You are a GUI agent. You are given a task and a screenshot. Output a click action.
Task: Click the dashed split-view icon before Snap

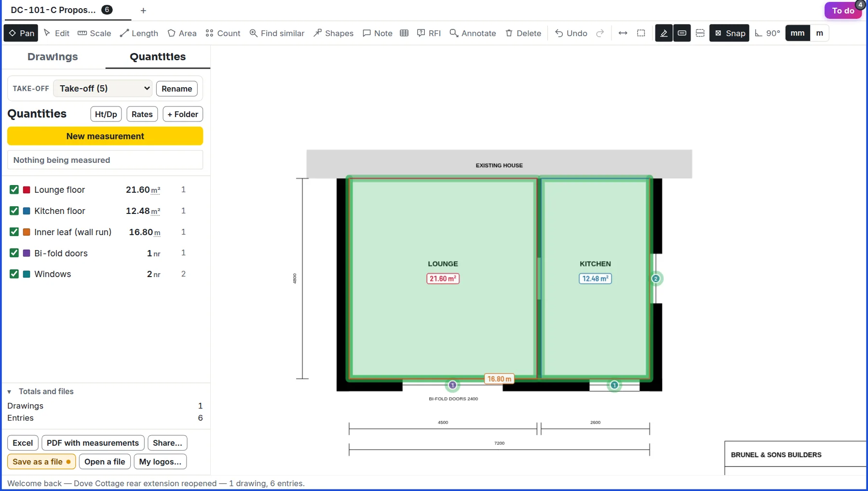coord(700,33)
